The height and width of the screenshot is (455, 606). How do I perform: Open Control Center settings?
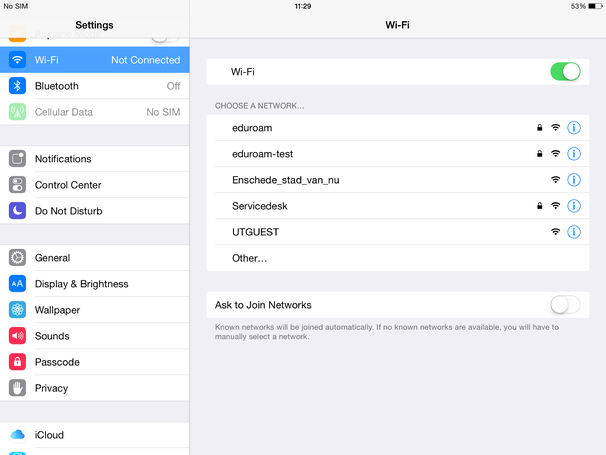[x=95, y=185]
